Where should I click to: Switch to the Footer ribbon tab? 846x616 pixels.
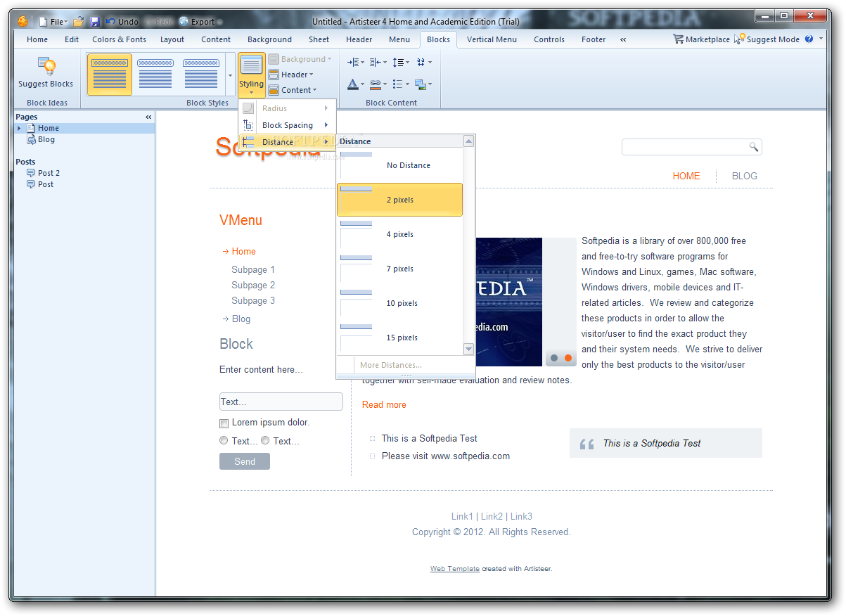click(594, 39)
